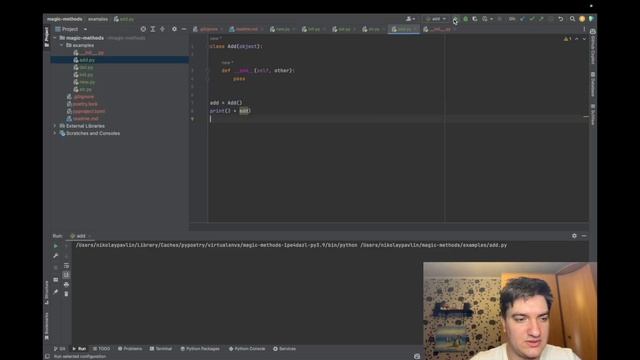Click the print icon in the Run panel
This screenshot has width=640, height=360.
[x=67, y=284]
